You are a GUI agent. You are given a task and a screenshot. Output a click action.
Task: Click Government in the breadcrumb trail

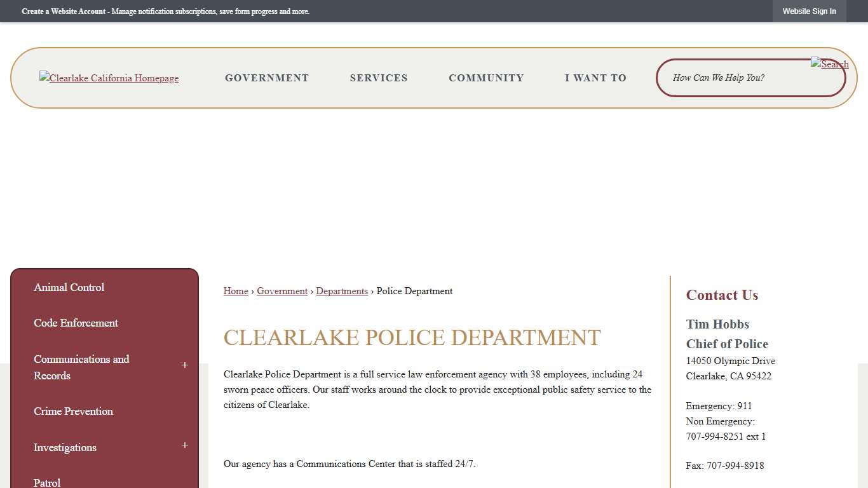click(x=282, y=291)
